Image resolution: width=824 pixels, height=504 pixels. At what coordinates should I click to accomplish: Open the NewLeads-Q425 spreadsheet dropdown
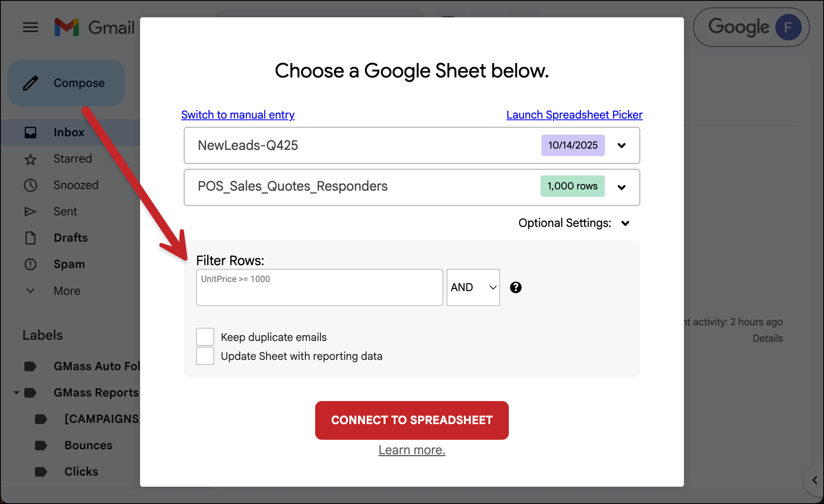pos(621,145)
